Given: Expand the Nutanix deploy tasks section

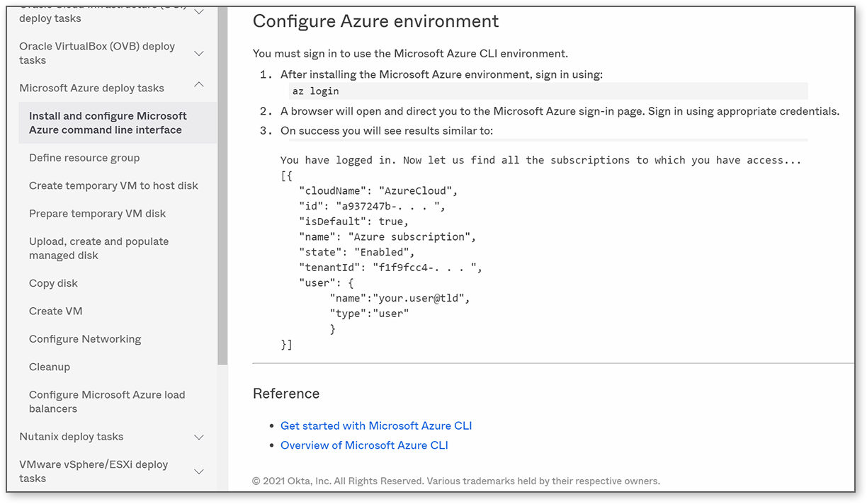Looking at the screenshot, I should click(x=199, y=437).
